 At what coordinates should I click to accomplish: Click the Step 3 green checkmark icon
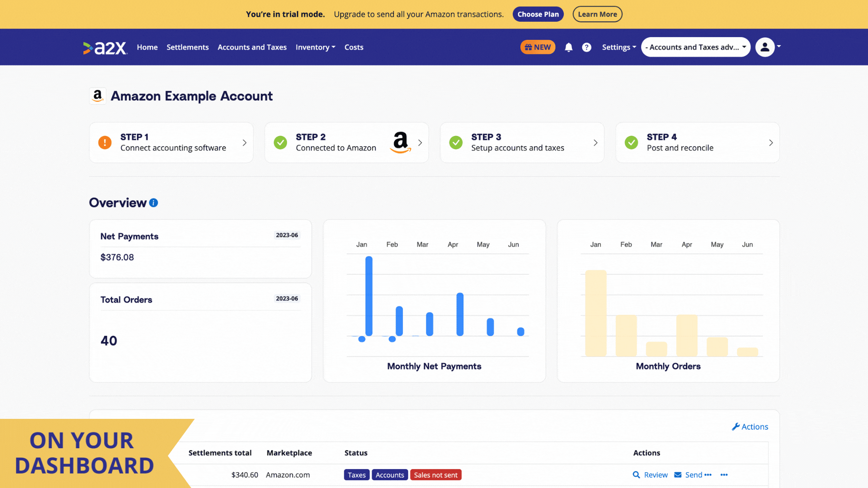click(456, 142)
